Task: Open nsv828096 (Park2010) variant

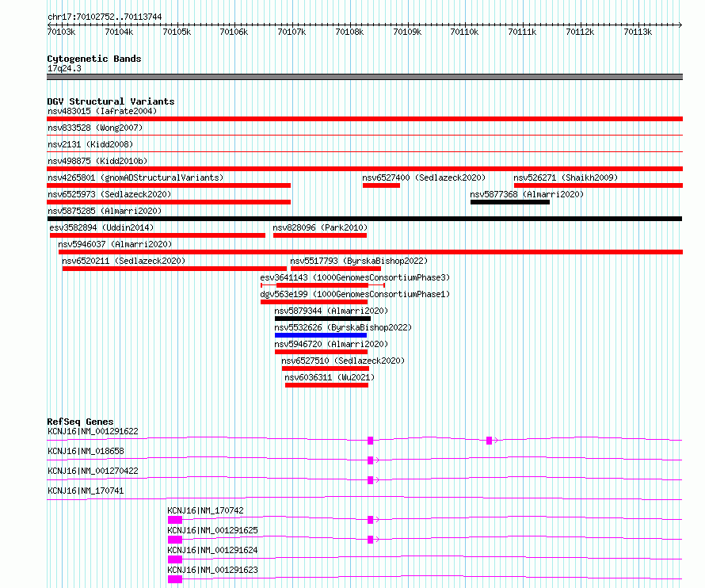Action: 320,227
